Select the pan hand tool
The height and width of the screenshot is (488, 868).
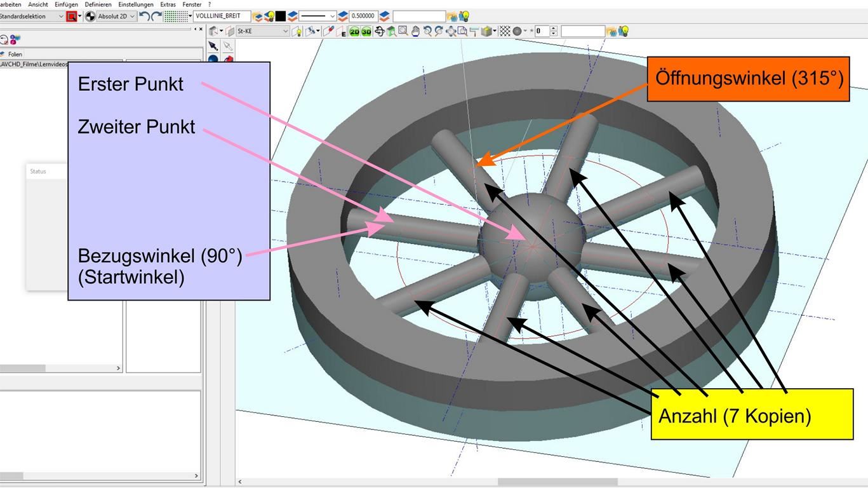click(x=415, y=31)
